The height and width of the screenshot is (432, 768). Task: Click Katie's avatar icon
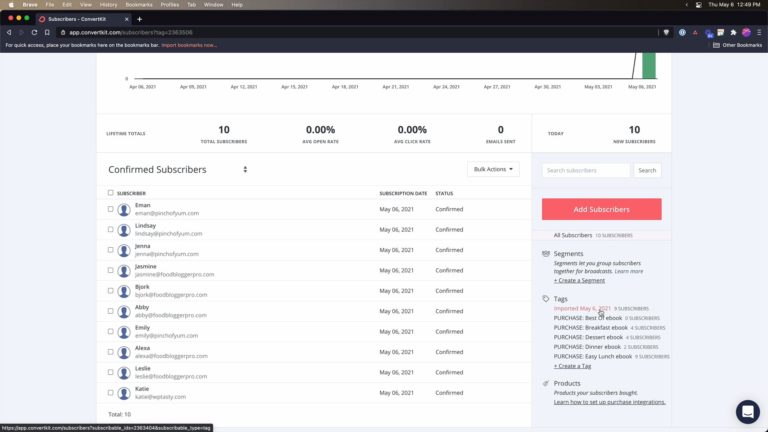124,393
